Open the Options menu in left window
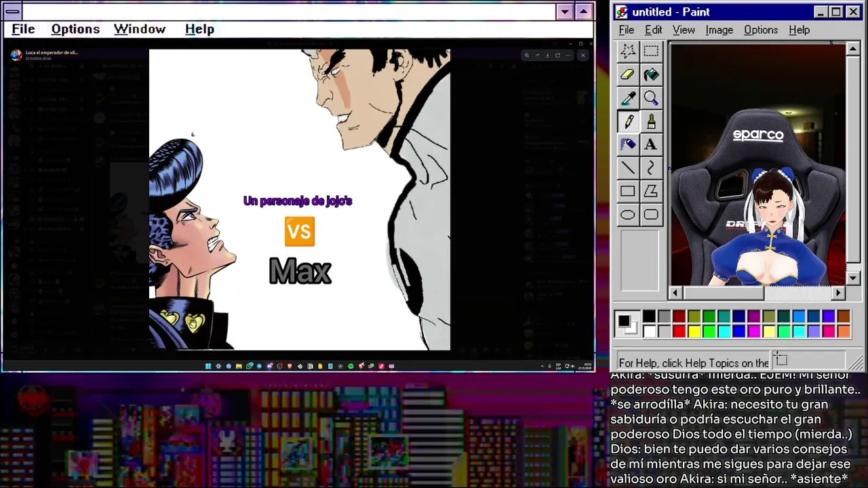 coord(75,29)
